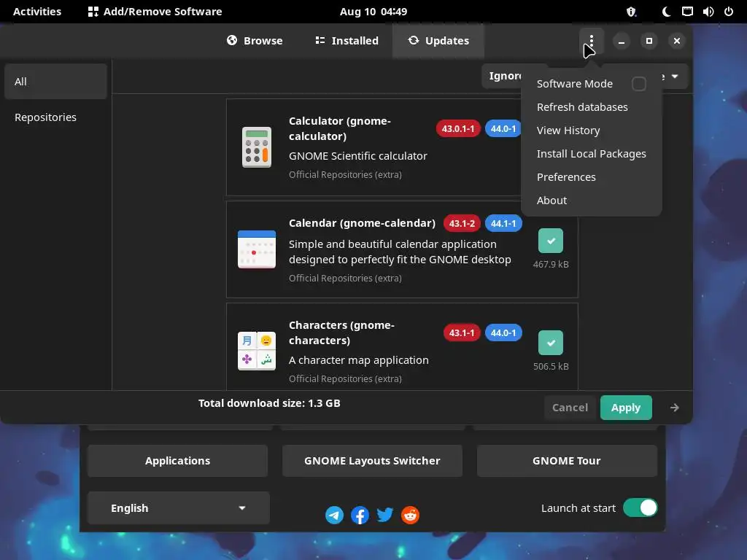Open the power icon in top bar
Image resolution: width=747 pixels, height=560 pixels.
point(729,12)
